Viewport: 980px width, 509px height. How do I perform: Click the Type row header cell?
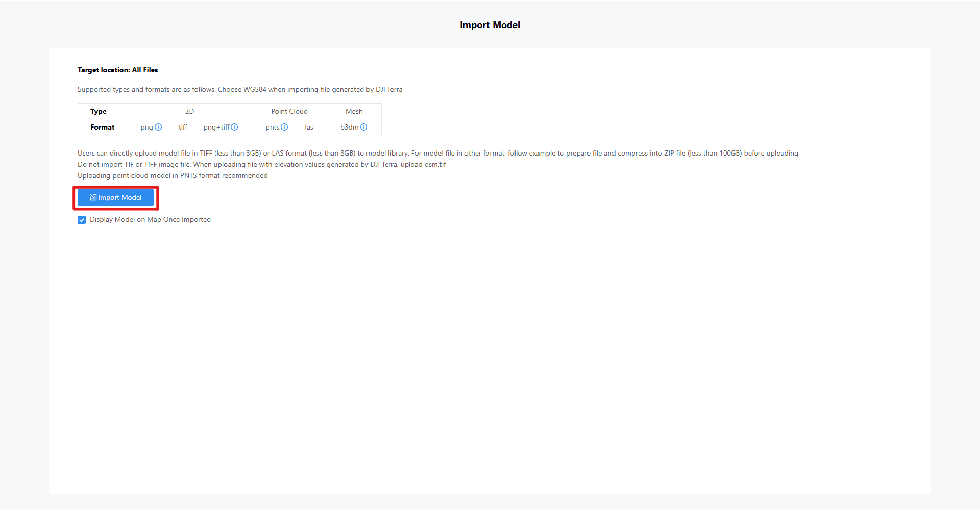(x=102, y=111)
